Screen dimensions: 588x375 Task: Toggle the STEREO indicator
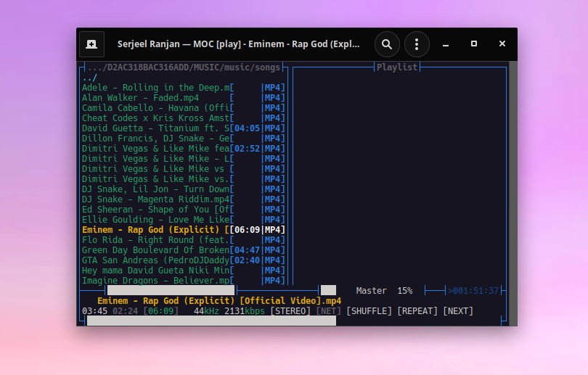pos(290,311)
